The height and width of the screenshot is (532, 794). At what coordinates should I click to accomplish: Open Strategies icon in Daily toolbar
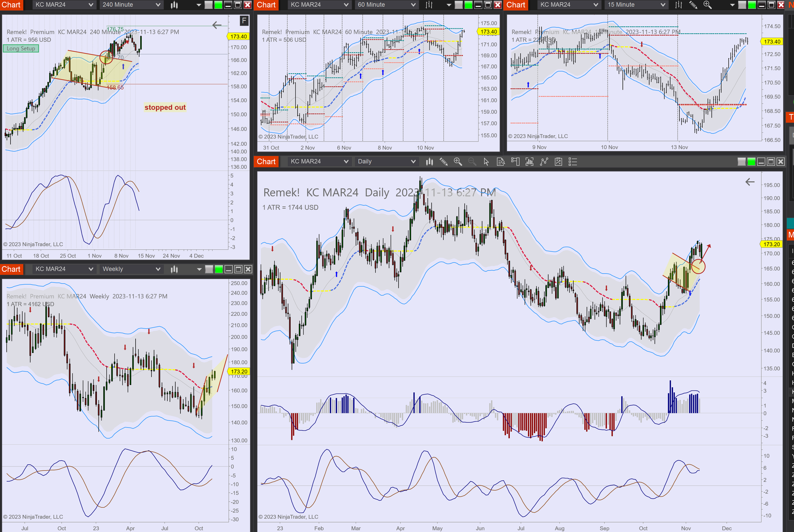pyautogui.click(x=544, y=162)
